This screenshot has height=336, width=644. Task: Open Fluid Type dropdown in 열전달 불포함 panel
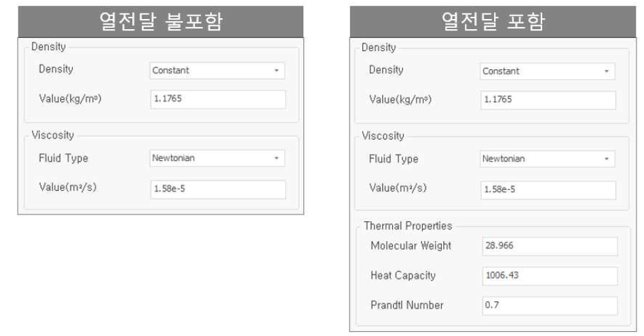click(217, 158)
